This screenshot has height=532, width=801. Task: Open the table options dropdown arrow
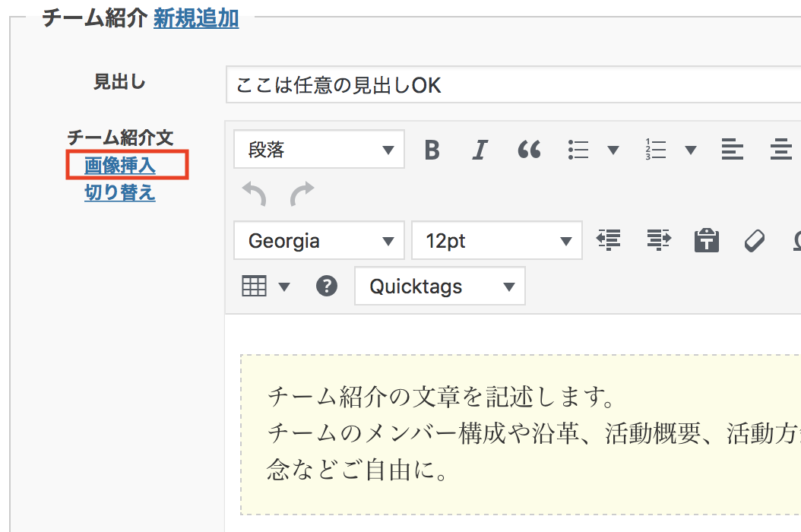tap(284, 287)
